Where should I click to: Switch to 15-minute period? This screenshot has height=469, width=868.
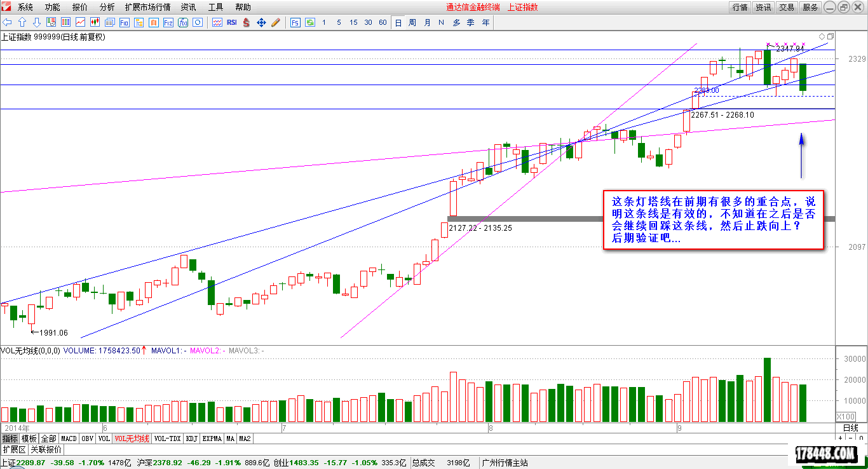pos(353,22)
